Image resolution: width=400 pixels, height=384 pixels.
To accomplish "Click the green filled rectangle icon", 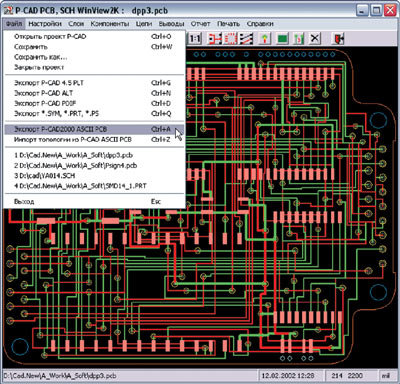I will tap(282, 39).
